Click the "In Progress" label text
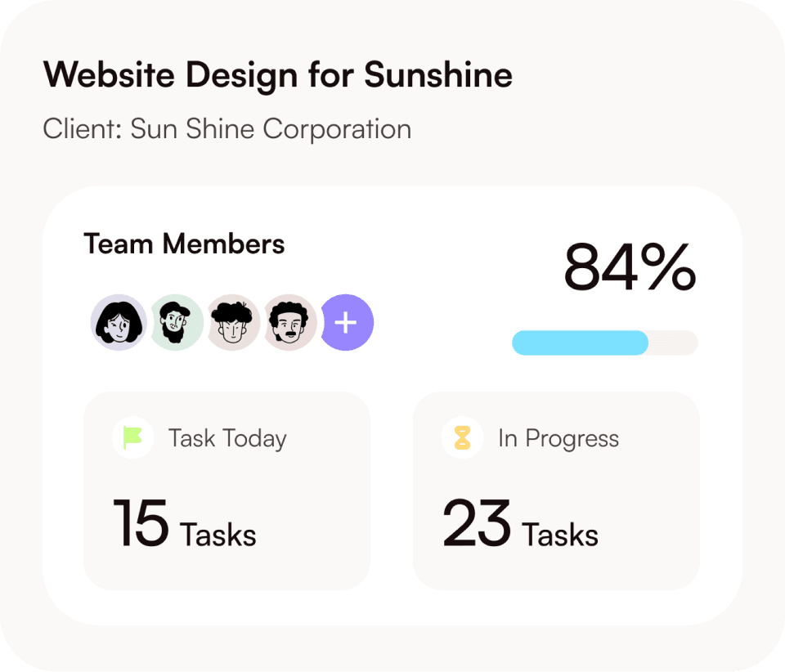The height and width of the screenshot is (672, 785). tap(558, 438)
